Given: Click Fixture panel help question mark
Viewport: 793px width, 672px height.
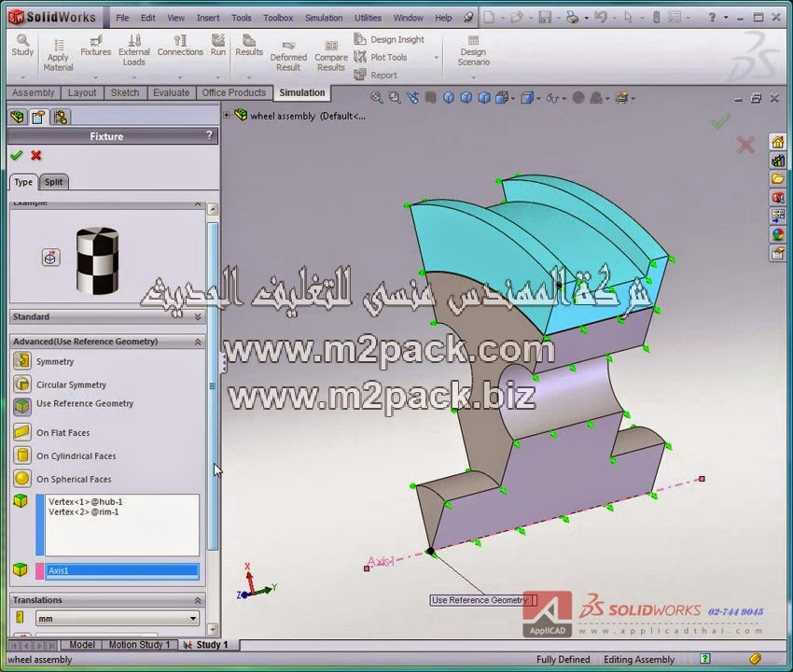Looking at the screenshot, I should tap(209, 135).
